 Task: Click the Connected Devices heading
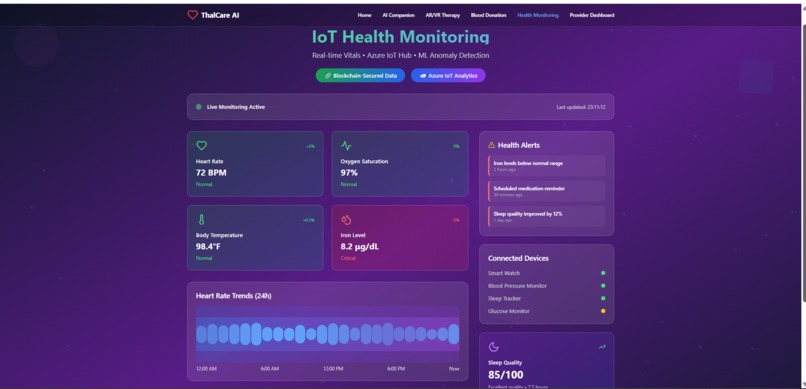[518, 258]
